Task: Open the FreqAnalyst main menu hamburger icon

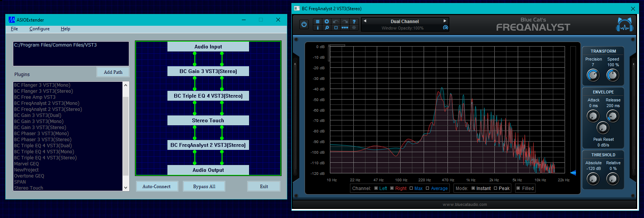Action: (x=317, y=22)
